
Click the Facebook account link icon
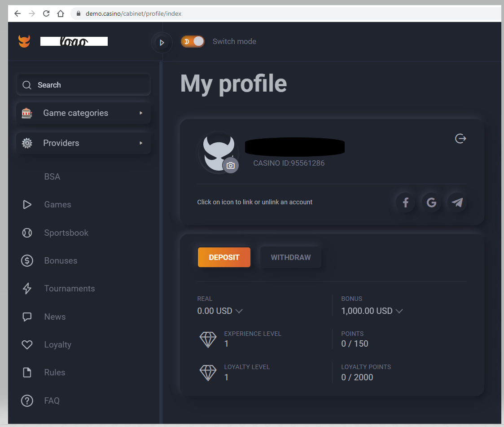(405, 202)
